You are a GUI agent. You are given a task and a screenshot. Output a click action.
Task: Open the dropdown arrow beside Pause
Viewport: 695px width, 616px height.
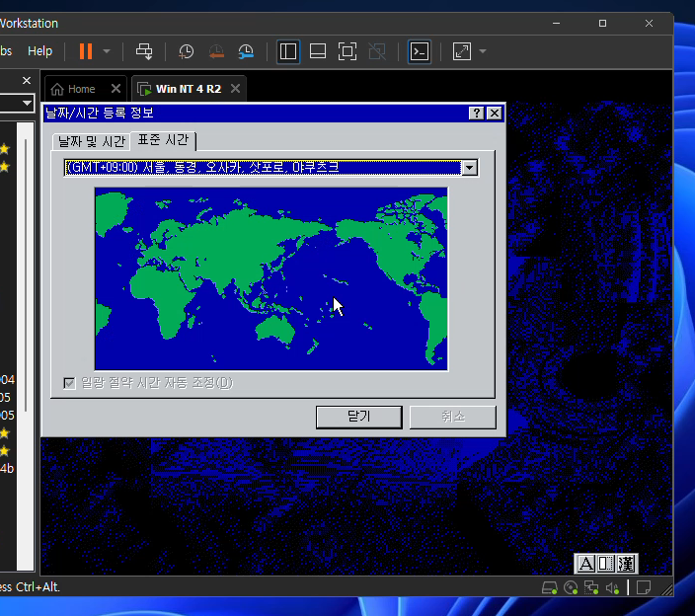107,51
